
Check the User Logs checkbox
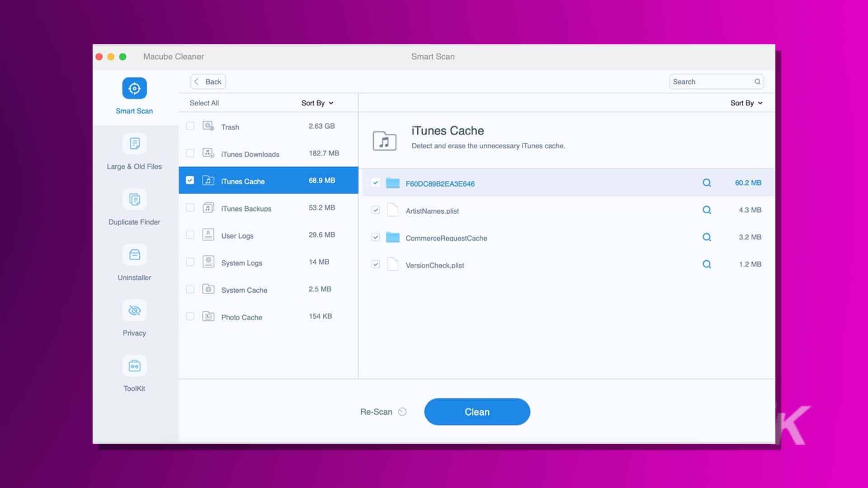pyautogui.click(x=190, y=235)
